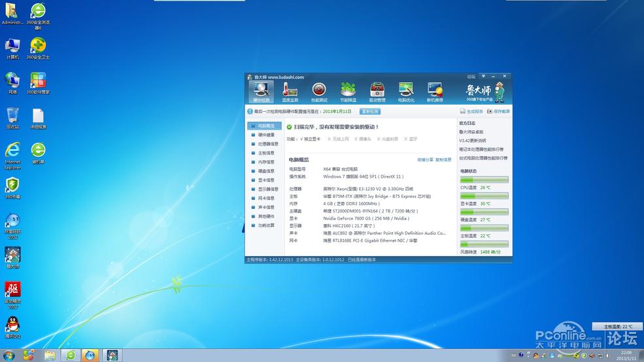
Task: Select 内存信息 in the sidebar
Action: (x=265, y=161)
